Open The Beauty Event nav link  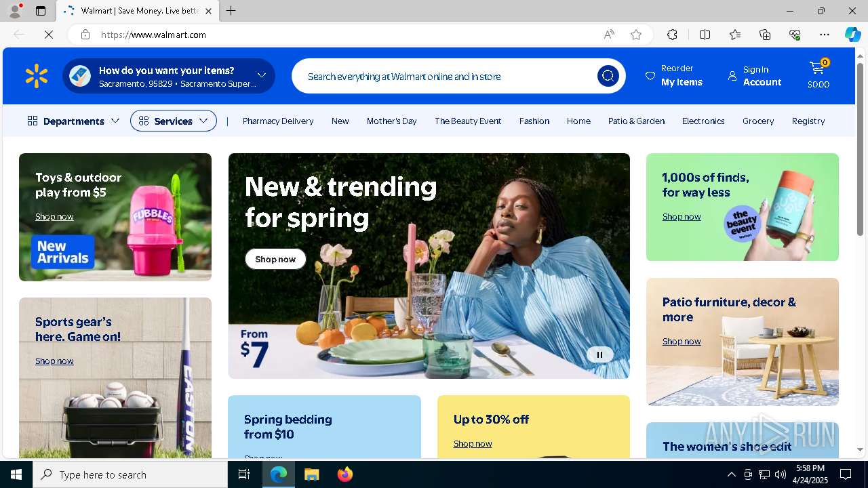click(x=468, y=121)
